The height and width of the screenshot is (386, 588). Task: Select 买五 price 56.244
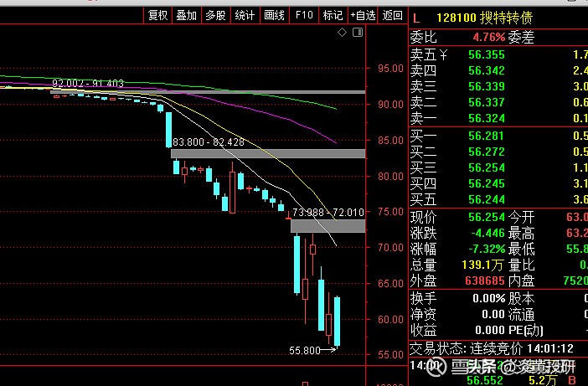(x=487, y=199)
